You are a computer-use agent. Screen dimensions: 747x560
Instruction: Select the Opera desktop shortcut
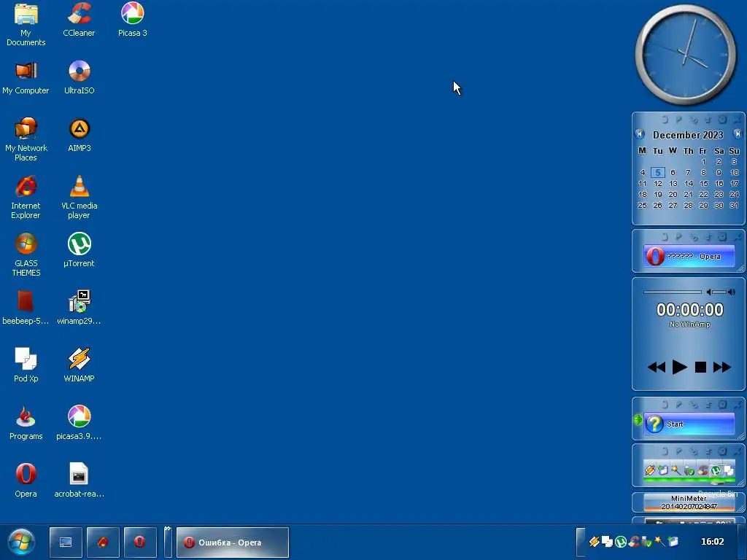26,481
